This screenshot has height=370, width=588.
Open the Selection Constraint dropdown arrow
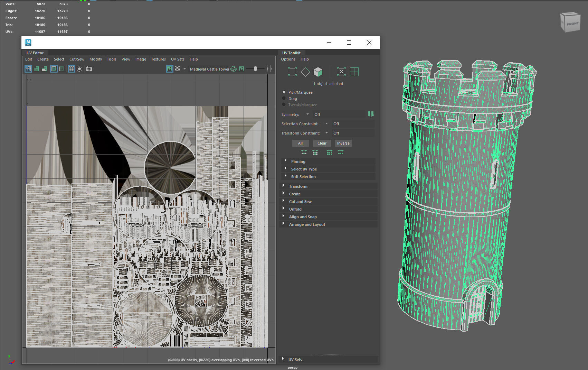click(x=326, y=123)
